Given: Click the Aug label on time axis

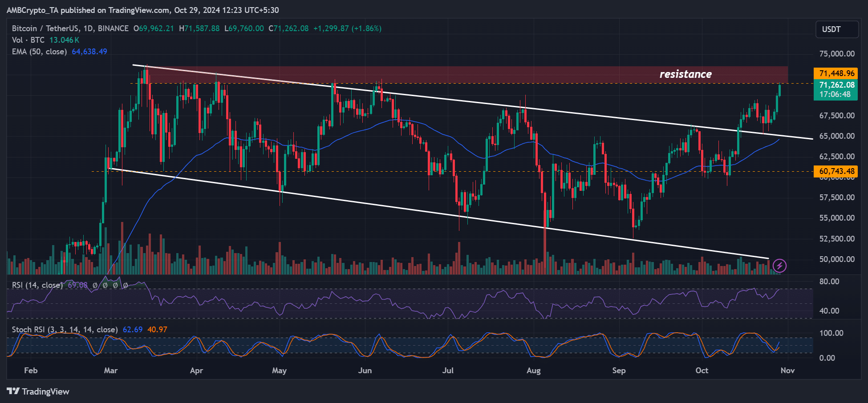Looking at the screenshot, I should click(x=534, y=371).
